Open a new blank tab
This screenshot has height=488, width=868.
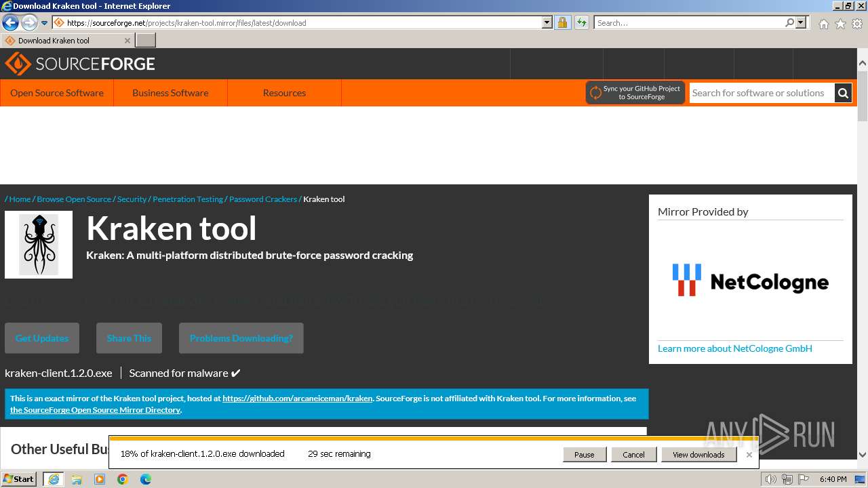coord(146,40)
